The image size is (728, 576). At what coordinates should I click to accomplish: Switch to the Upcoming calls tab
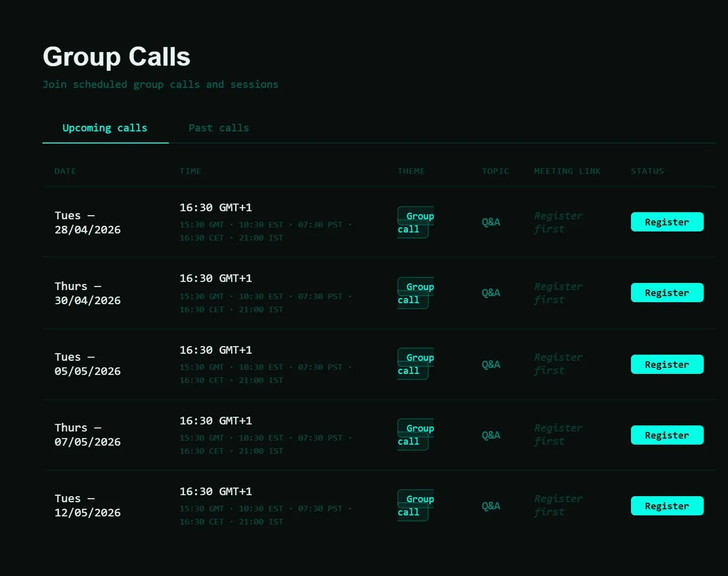click(105, 128)
